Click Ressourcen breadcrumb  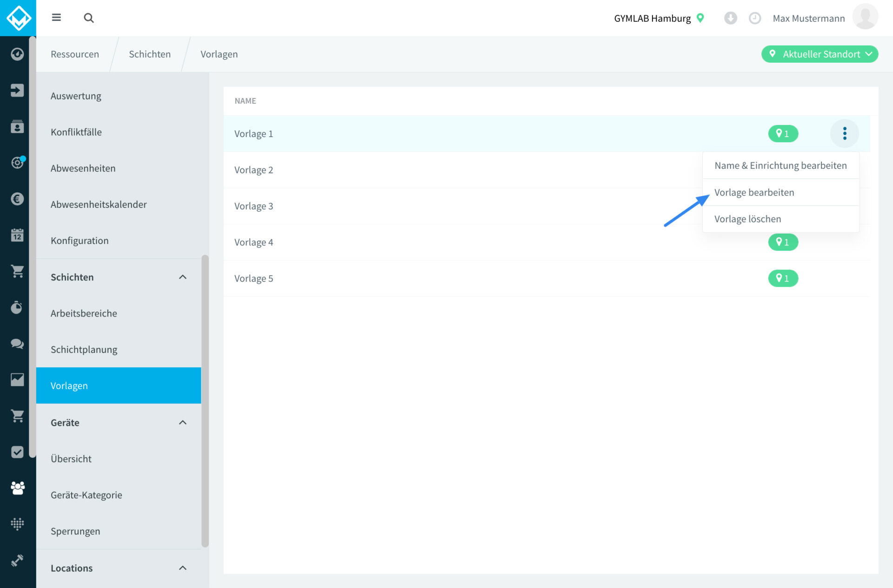(x=75, y=54)
